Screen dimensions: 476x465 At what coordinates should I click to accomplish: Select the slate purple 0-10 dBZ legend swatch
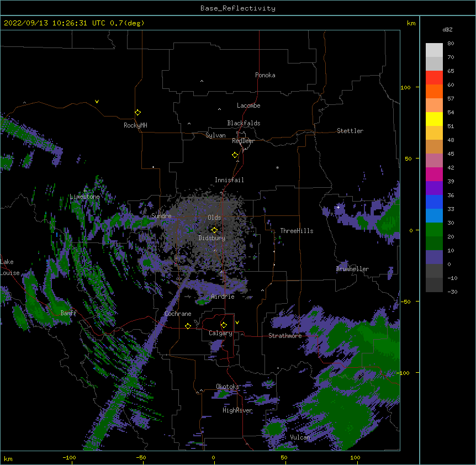coord(434,257)
